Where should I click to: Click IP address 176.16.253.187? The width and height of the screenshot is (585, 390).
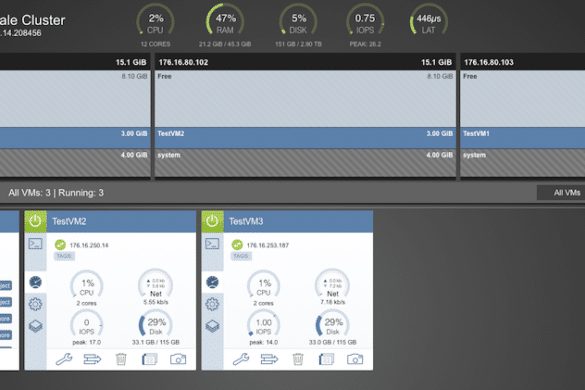point(268,245)
